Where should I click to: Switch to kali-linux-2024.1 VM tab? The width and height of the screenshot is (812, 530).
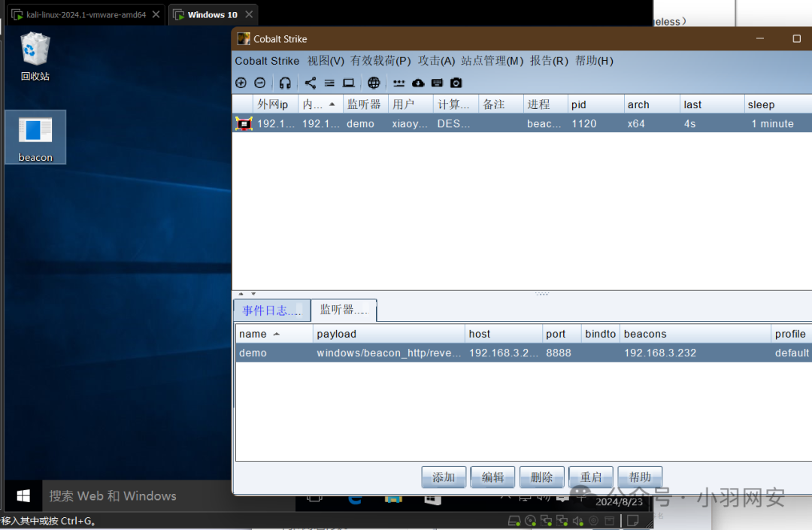(86, 14)
